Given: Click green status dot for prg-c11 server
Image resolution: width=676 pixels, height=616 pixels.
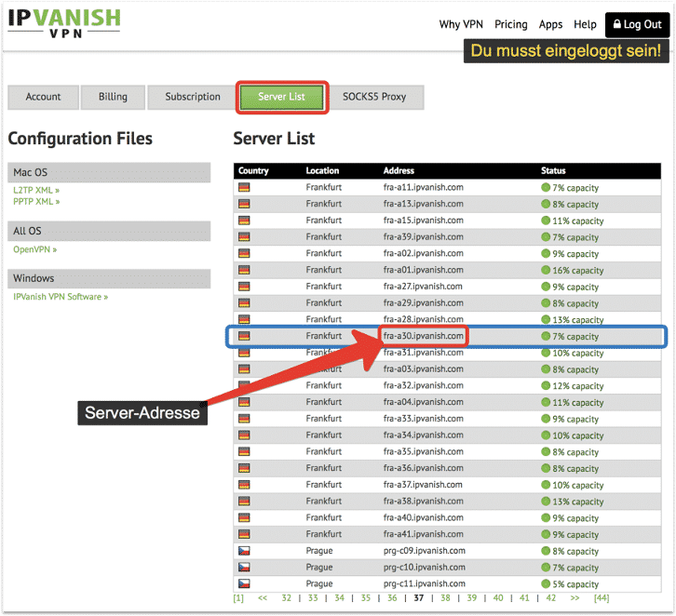Looking at the screenshot, I should pos(547,584).
